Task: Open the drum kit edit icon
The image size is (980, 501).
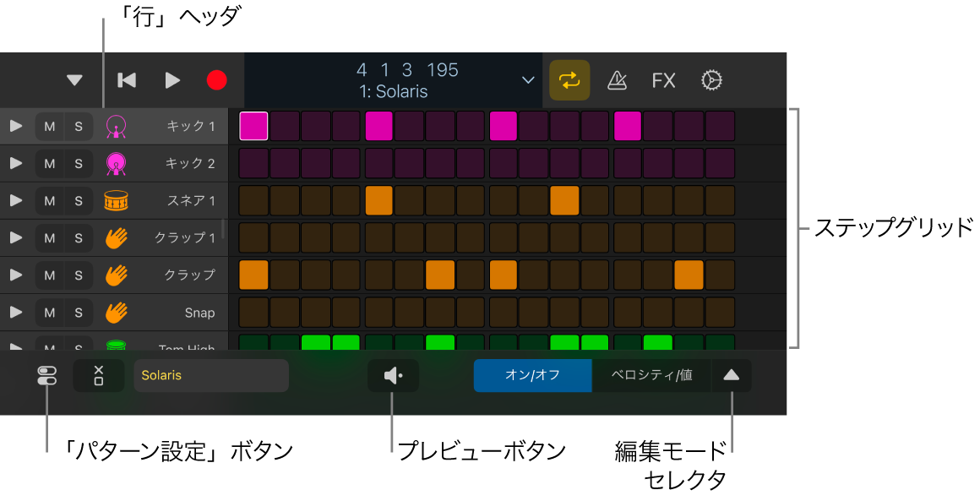Action: coord(99,375)
